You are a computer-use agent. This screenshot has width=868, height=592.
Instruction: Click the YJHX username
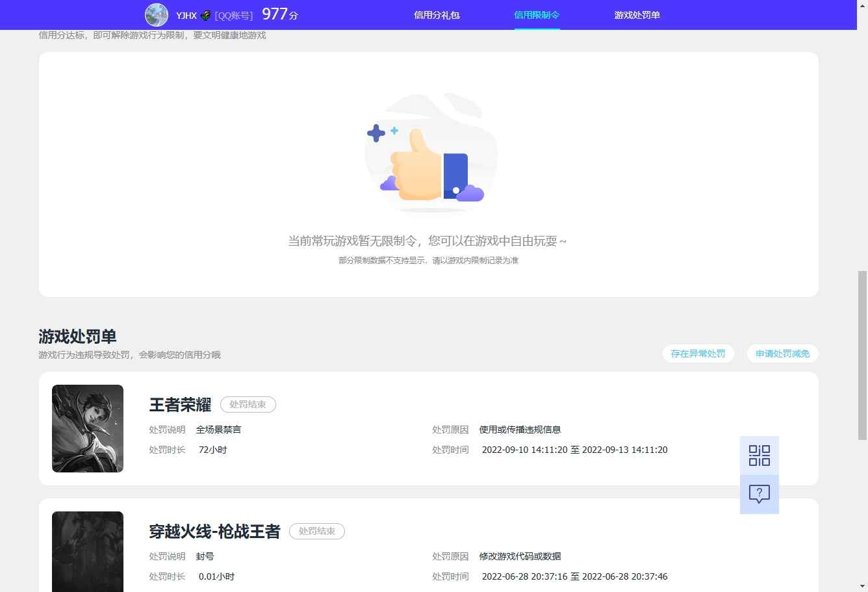tap(186, 16)
